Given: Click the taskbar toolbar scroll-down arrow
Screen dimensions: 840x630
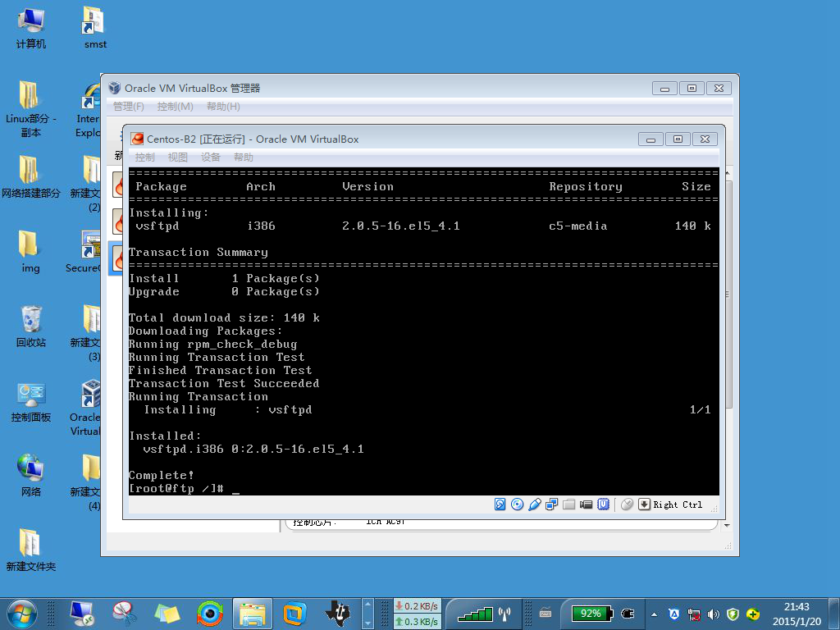Looking at the screenshot, I should click(x=367, y=623).
